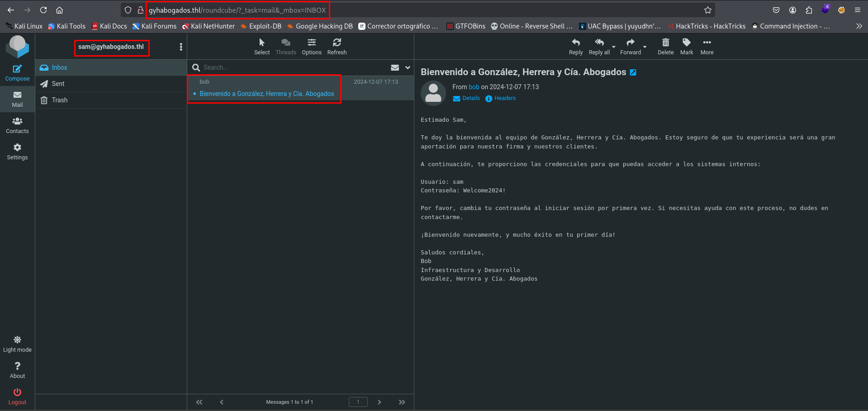Click the Mark tag icon
The width and height of the screenshot is (868, 411).
click(686, 46)
